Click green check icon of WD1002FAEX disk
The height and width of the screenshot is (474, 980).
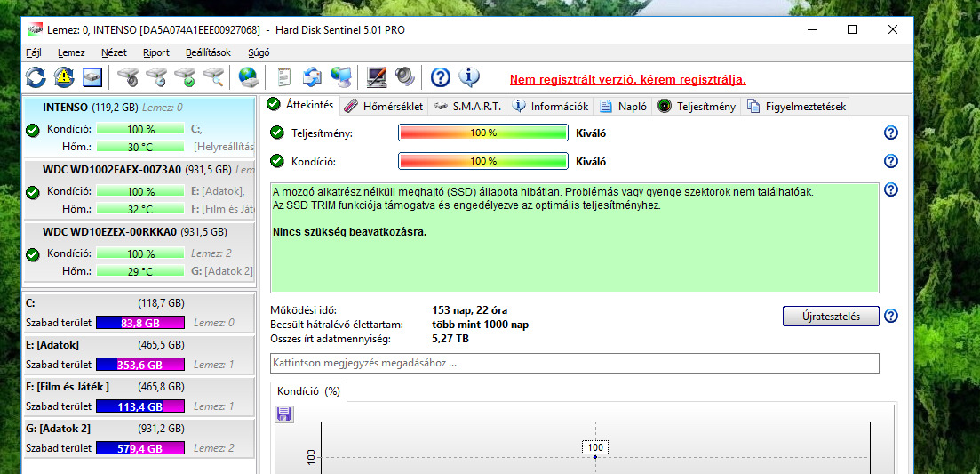point(33,192)
